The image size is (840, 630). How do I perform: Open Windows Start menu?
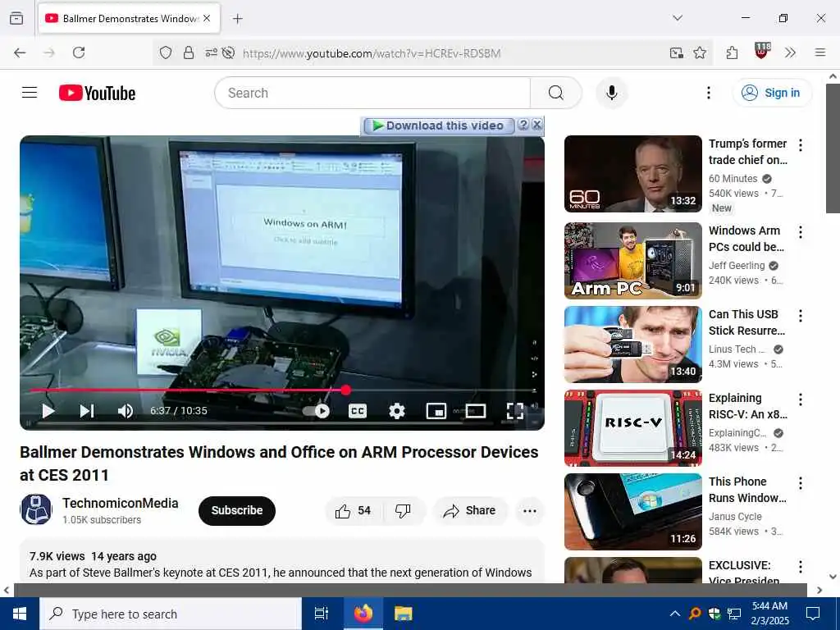pyautogui.click(x=20, y=614)
